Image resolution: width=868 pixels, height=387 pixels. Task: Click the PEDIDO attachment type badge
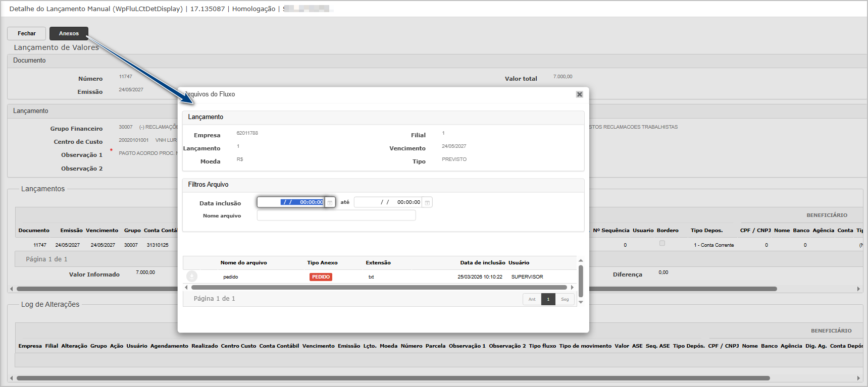click(x=321, y=277)
